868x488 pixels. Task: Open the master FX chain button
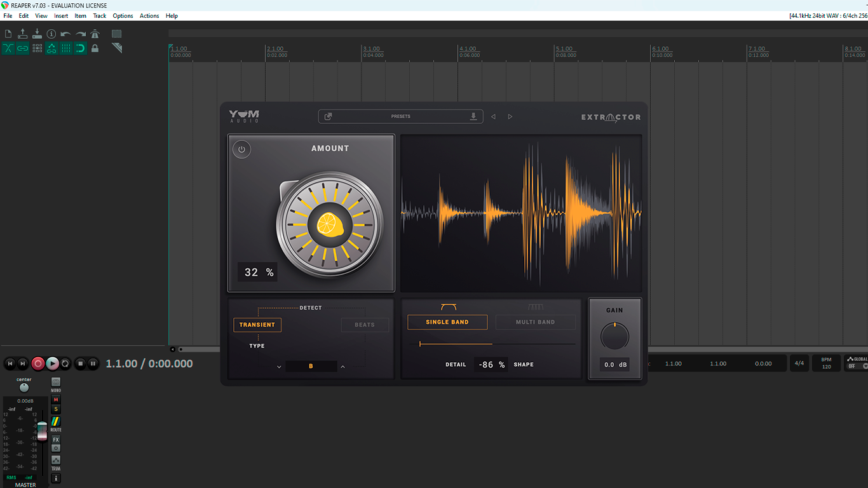pos(56,440)
